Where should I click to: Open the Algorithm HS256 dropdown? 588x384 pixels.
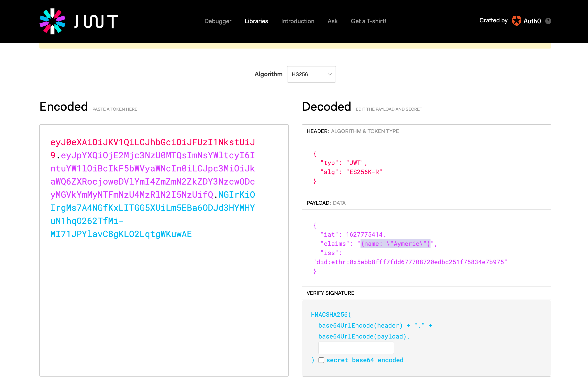click(x=311, y=74)
